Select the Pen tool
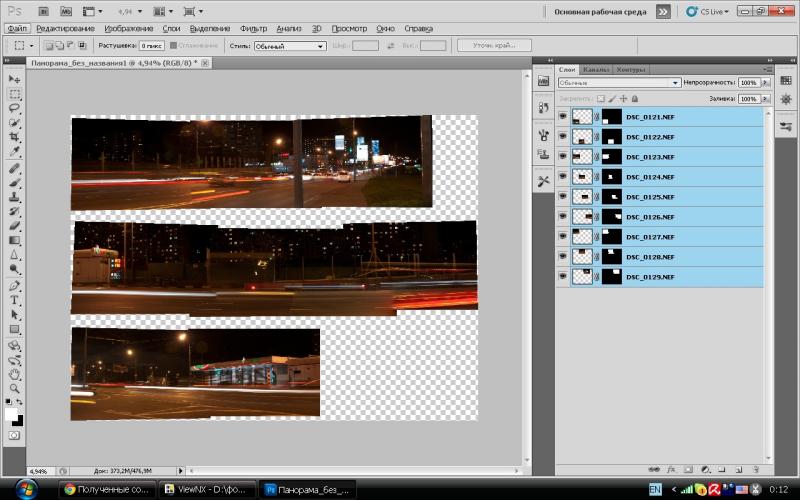This screenshot has height=500, width=800. (x=14, y=286)
